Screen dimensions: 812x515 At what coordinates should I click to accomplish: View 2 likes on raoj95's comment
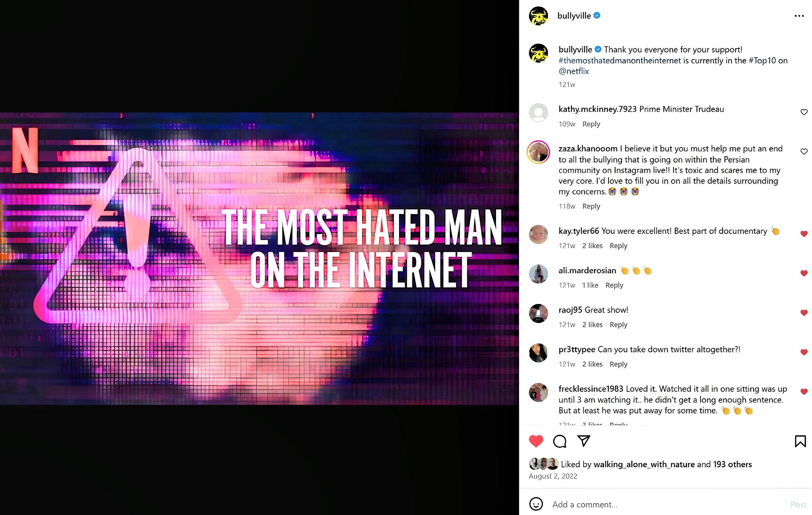(592, 325)
